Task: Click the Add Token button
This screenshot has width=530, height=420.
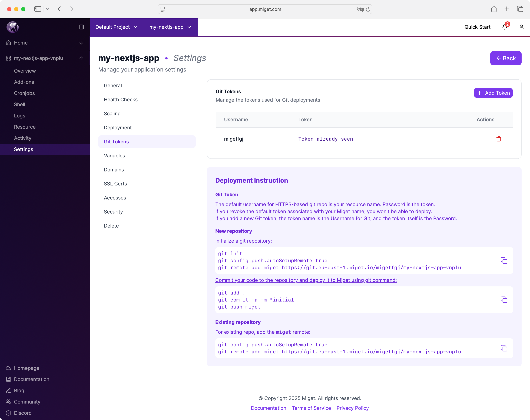Action: click(493, 93)
